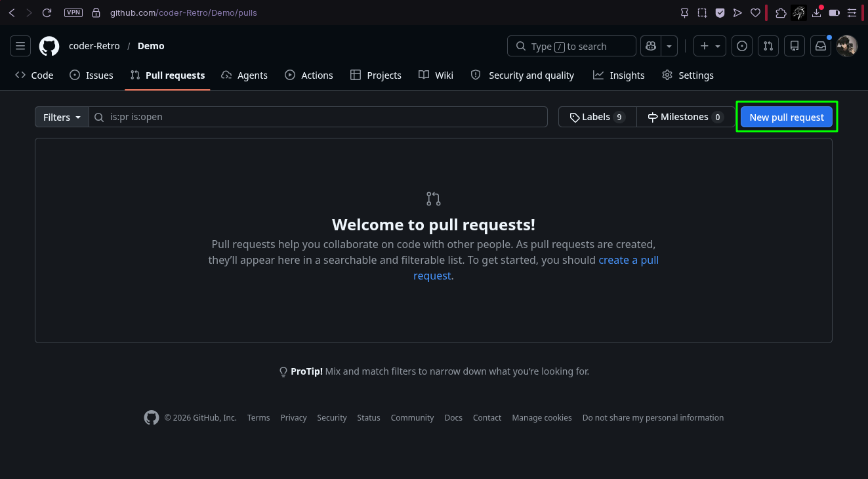Click the Welcome to pull requests! heading
868x479 pixels.
point(434,224)
